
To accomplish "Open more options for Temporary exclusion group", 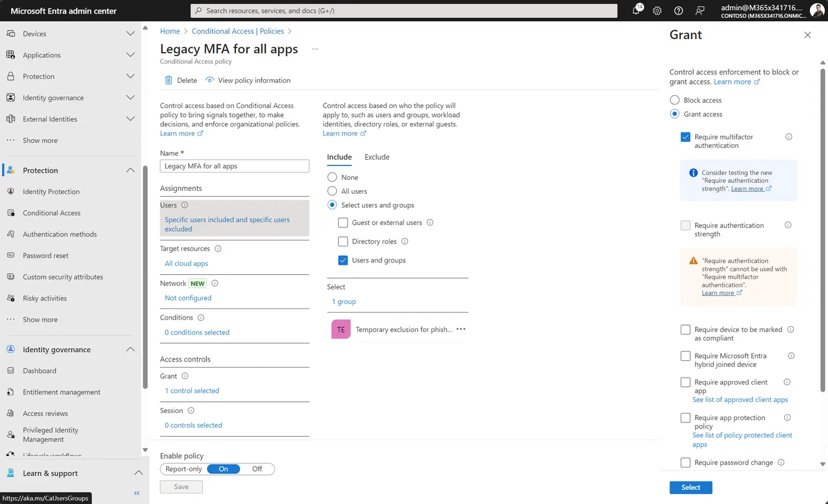I will (x=461, y=330).
